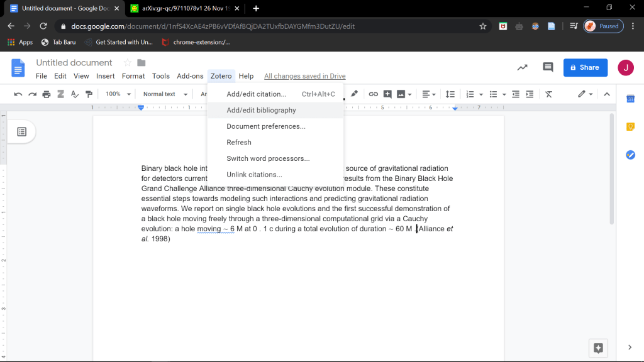Click the print icon
This screenshot has height=362, width=644.
(x=47, y=94)
